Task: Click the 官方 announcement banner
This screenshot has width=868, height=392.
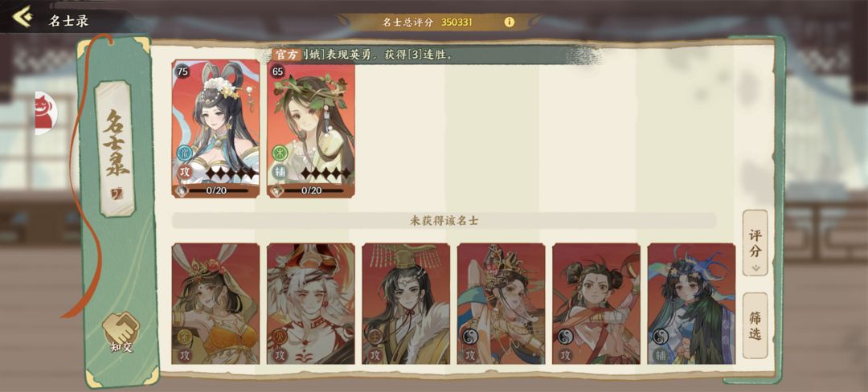Action: pos(426,54)
